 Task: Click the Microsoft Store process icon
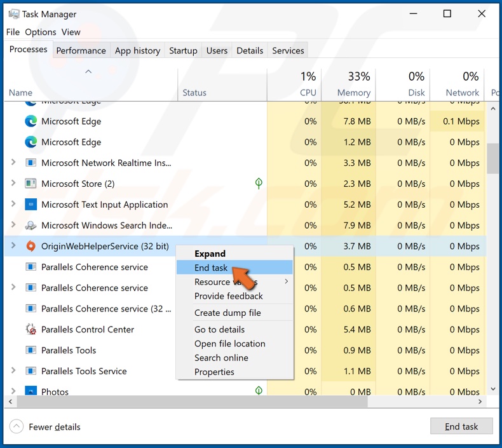(x=31, y=184)
